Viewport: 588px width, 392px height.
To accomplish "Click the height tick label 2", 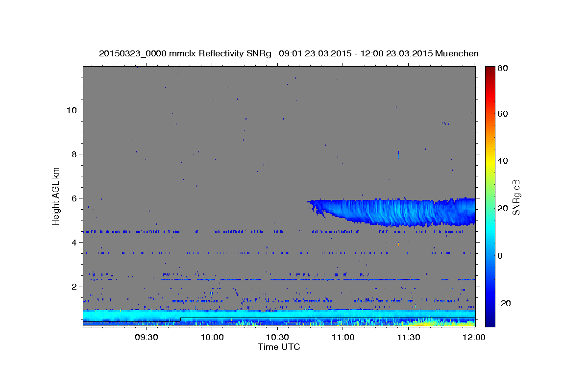I will click(x=75, y=287).
